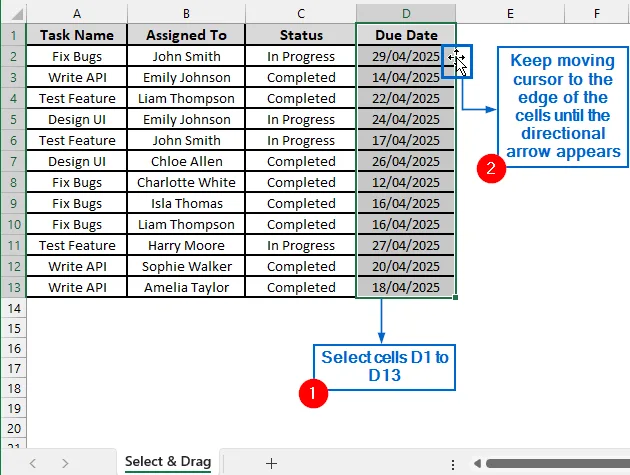Click the Select All corner triangle
The height and width of the screenshot is (475, 630).
click(16, 14)
